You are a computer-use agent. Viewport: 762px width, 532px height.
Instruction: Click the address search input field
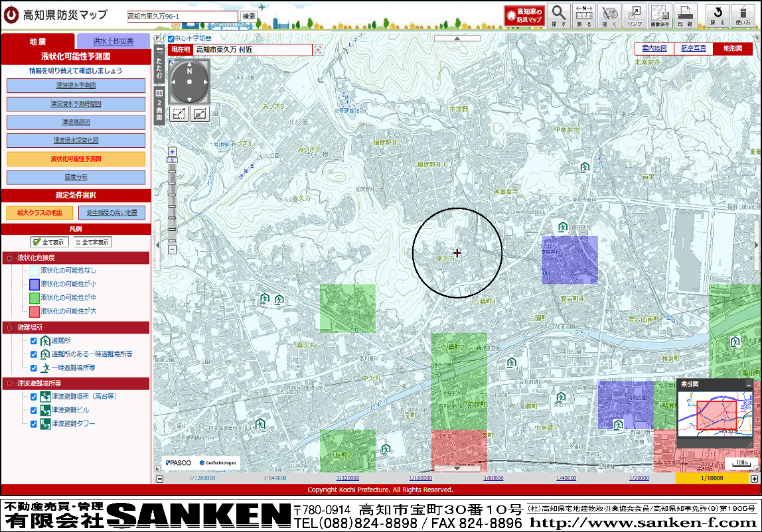[183, 16]
